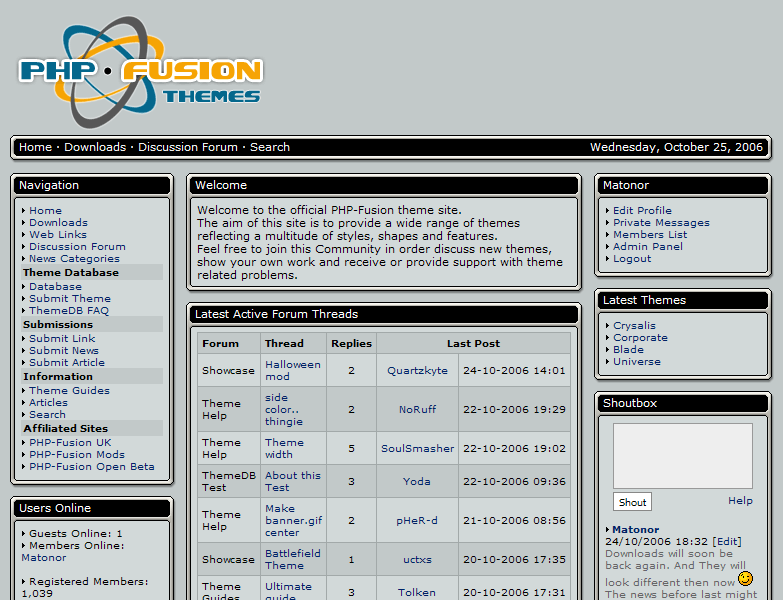Image resolution: width=783 pixels, height=600 pixels.
Task: Open Members List link
Action: (650, 235)
